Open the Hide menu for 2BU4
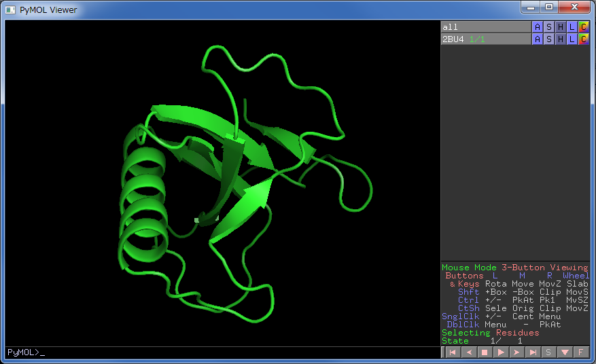Viewport: 596px width, 364px height. [x=561, y=39]
